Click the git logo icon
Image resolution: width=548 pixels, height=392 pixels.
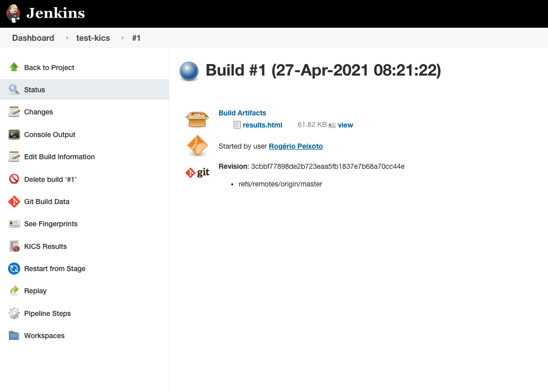(197, 172)
